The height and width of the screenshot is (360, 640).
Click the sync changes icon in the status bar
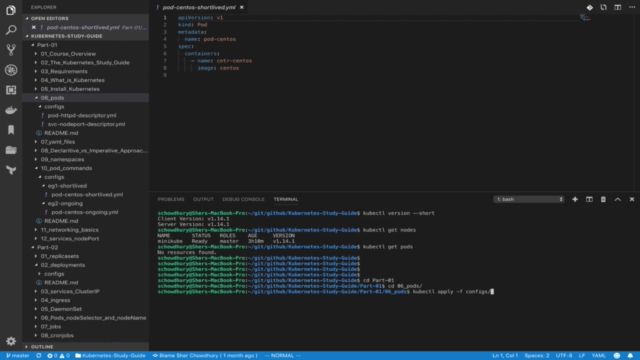(x=39, y=356)
